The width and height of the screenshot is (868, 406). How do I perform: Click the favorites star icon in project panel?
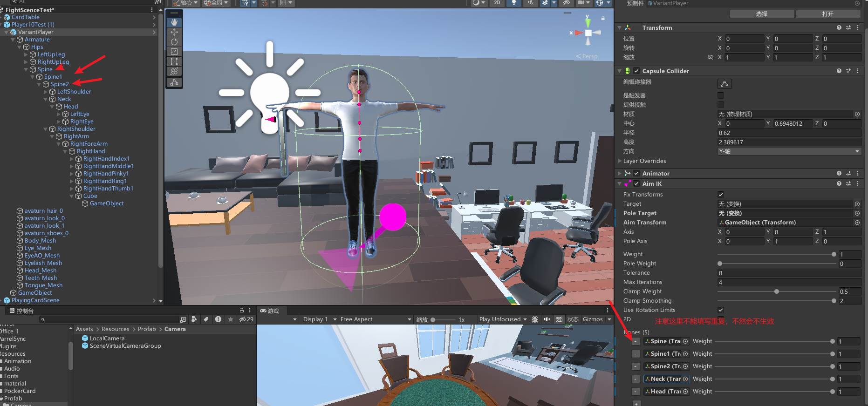[x=230, y=319]
